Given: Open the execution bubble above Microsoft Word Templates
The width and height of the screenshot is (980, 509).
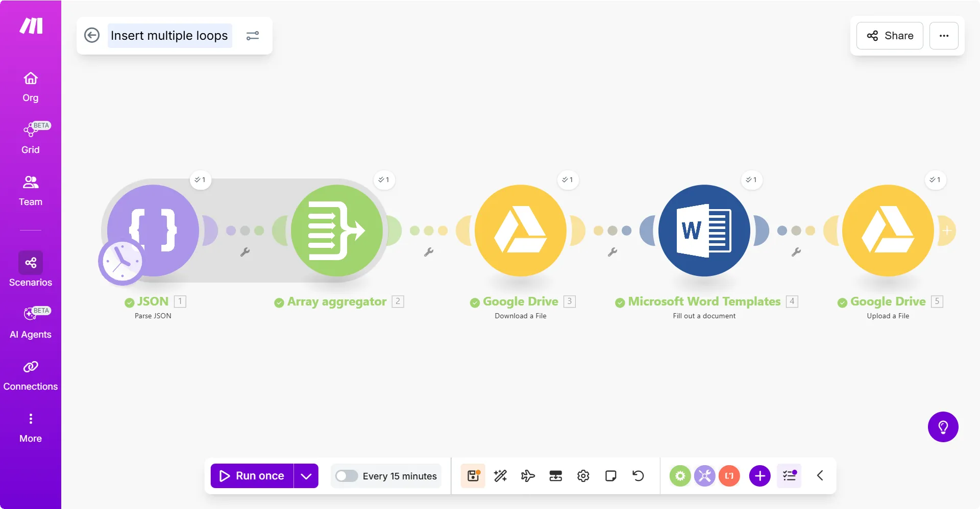Looking at the screenshot, I should [x=751, y=180].
